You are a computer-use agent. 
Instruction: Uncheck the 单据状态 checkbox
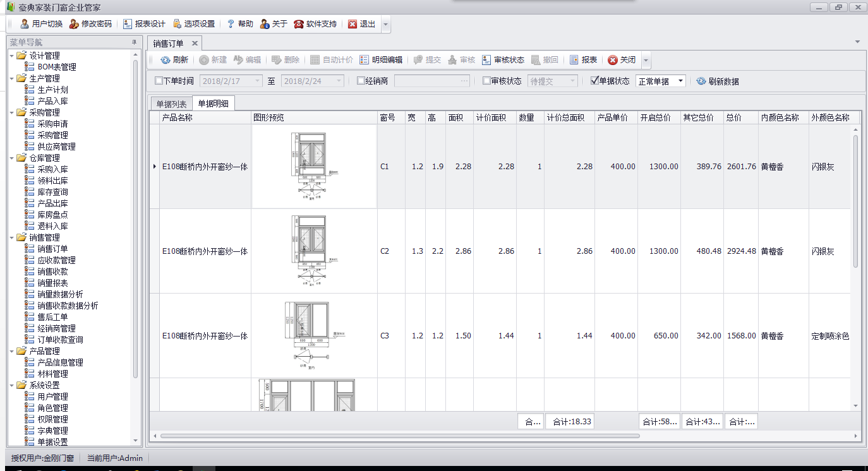click(x=594, y=81)
